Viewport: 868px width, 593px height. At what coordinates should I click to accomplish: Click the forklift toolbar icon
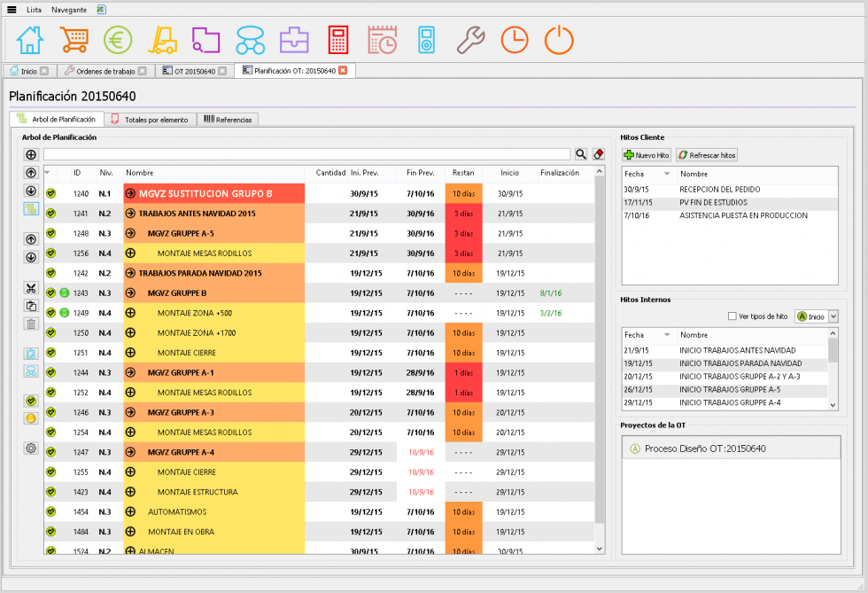(163, 41)
